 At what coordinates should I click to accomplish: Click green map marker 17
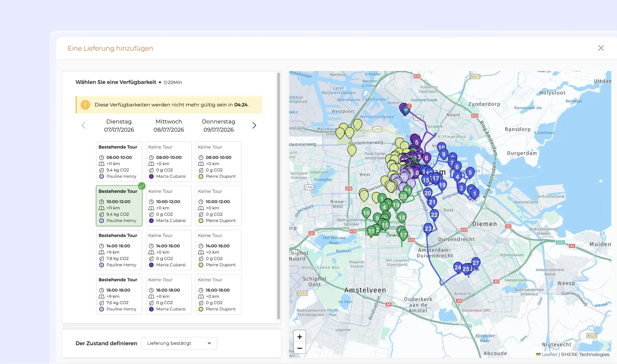pos(403,235)
